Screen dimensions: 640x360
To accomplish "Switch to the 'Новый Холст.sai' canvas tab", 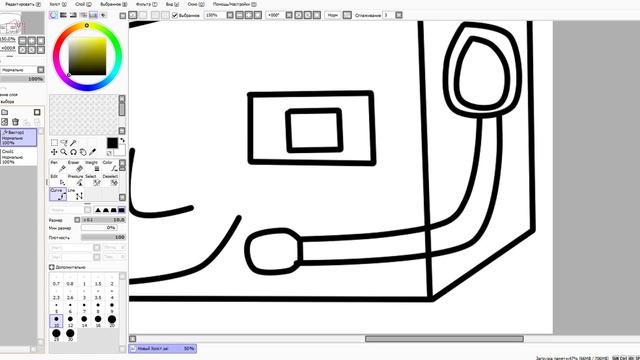I will point(163,349).
